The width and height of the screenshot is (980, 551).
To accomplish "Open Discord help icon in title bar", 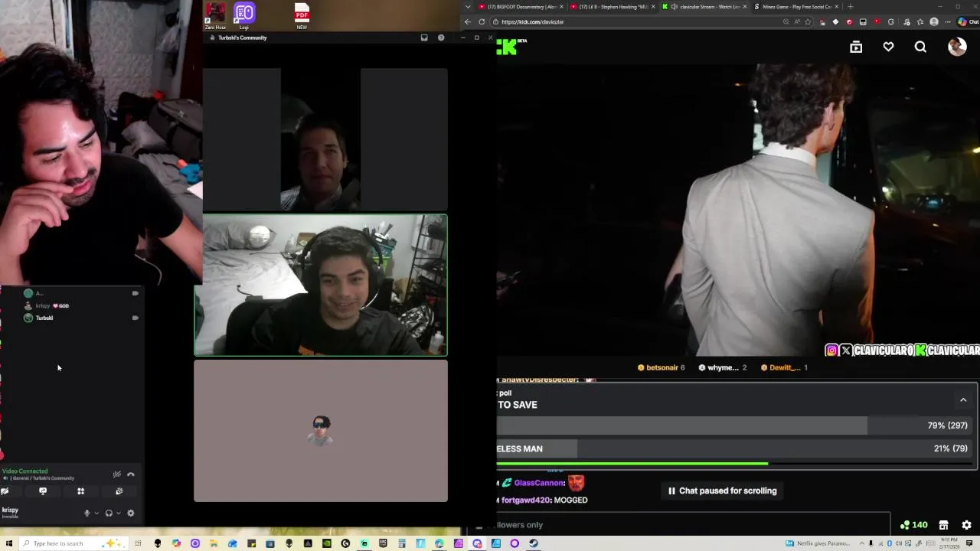I will (x=441, y=37).
